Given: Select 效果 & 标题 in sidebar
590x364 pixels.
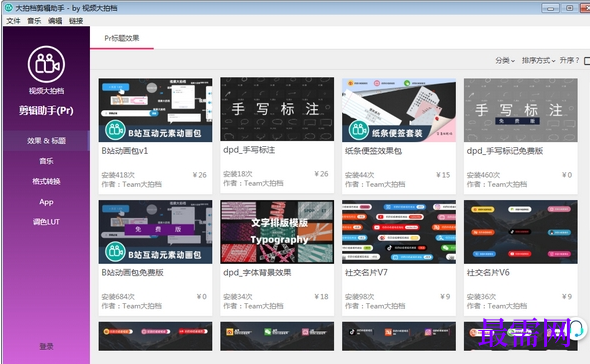Looking at the screenshot, I should tap(46, 141).
